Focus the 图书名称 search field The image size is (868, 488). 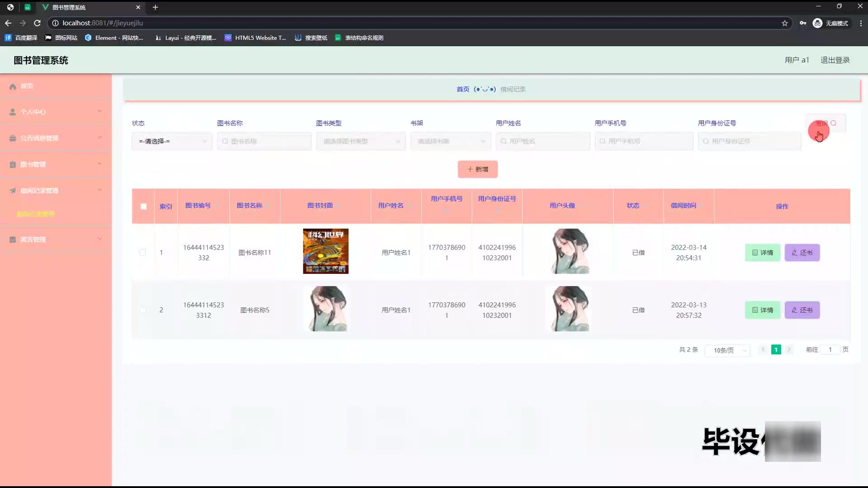pyautogui.click(x=264, y=141)
